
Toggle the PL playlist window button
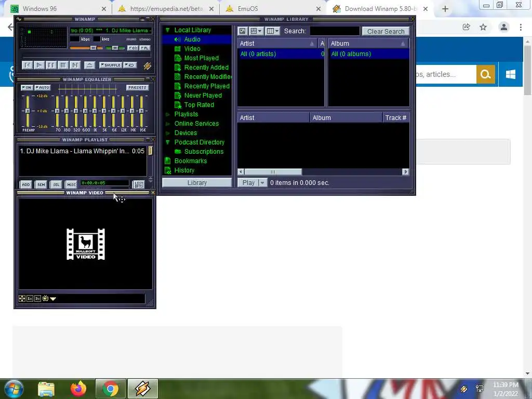coord(144,48)
